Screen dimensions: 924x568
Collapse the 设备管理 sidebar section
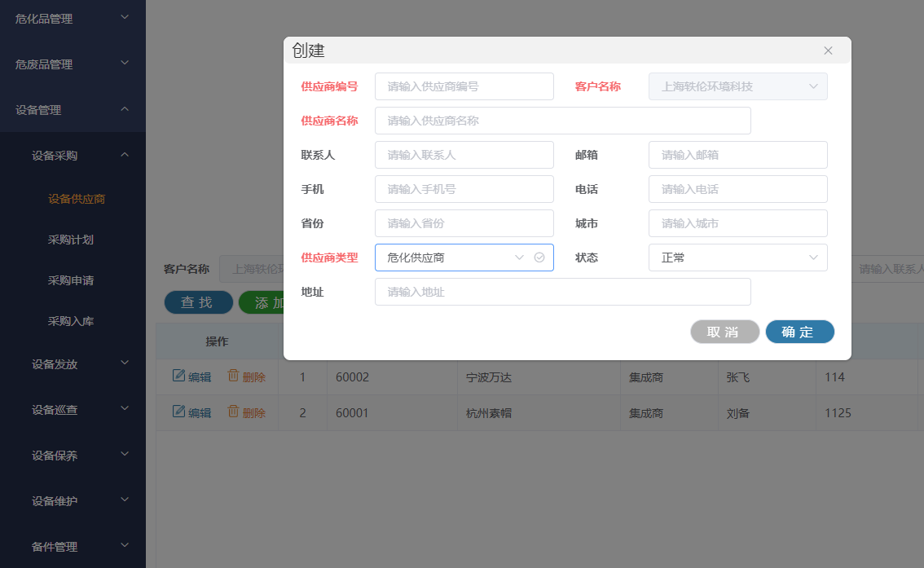[73, 108]
